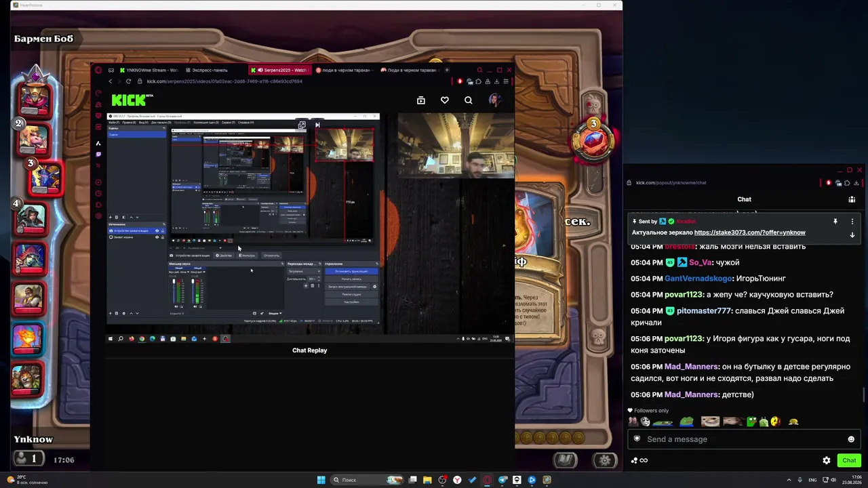This screenshot has width=868, height=488.
Task: Open the stake3073.com mirror link
Action: click(750, 232)
